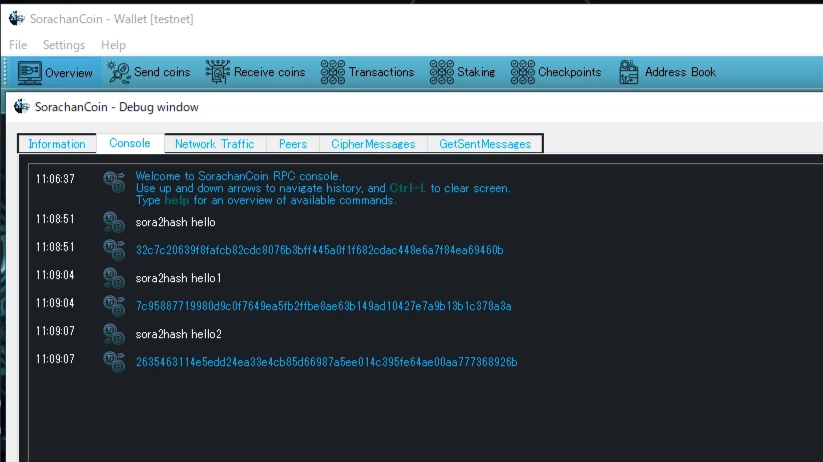Screen dimensions: 823x462
Task: Click the Send coins label
Action: click(x=162, y=72)
